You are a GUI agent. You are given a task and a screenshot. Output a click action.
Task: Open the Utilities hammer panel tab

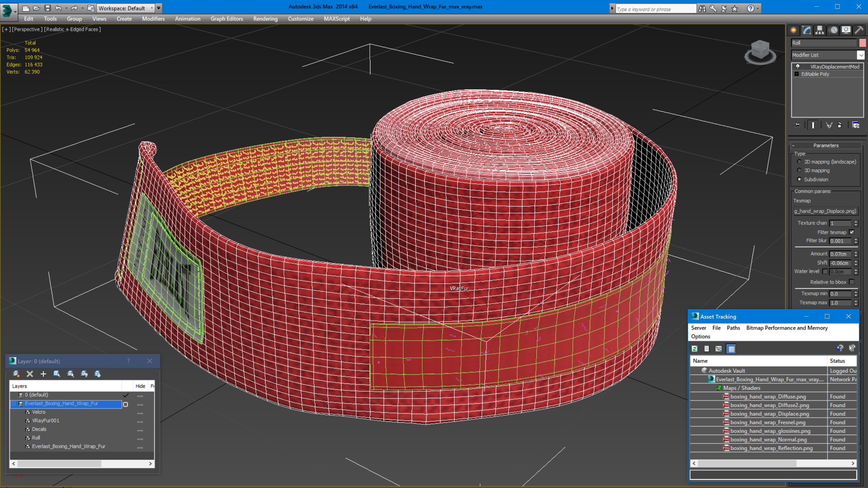pos(859,30)
